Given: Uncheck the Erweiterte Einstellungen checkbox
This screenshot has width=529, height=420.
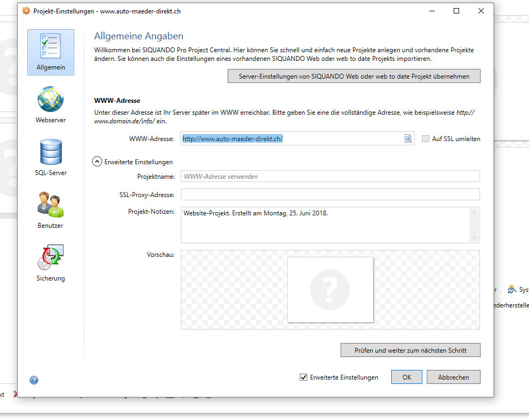Looking at the screenshot, I should [x=304, y=377].
